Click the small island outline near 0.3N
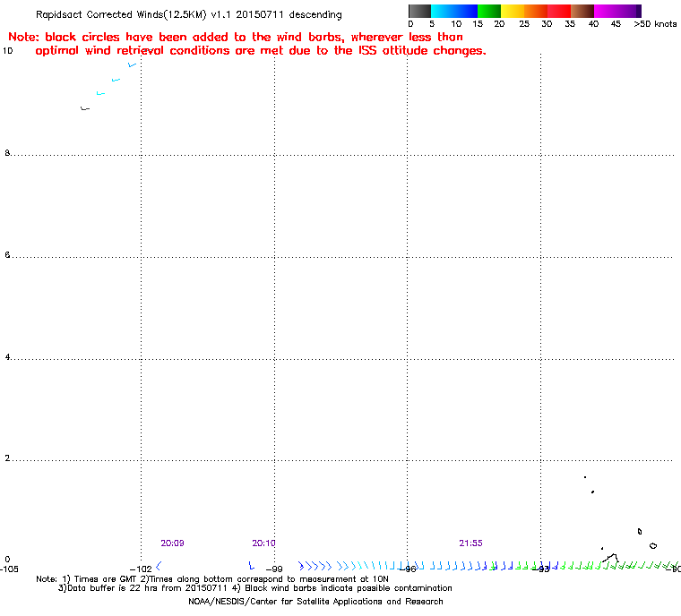The width and height of the screenshot is (681, 616). (x=652, y=545)
